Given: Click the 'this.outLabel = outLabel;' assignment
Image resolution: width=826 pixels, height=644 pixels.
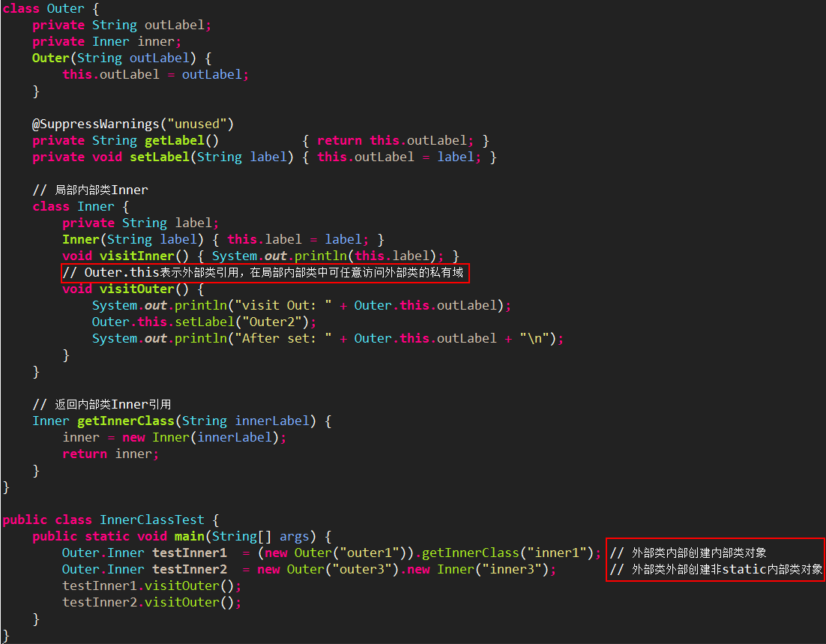Looking at the screenshot, I should click(155, 74).
